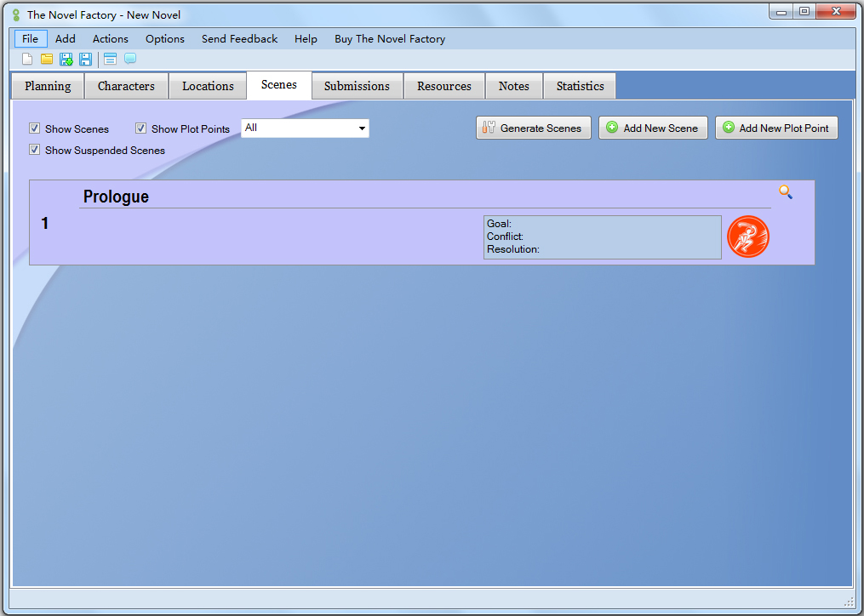864x616 pixels.
Task: Open the Options menu
Action: point(165,38)
